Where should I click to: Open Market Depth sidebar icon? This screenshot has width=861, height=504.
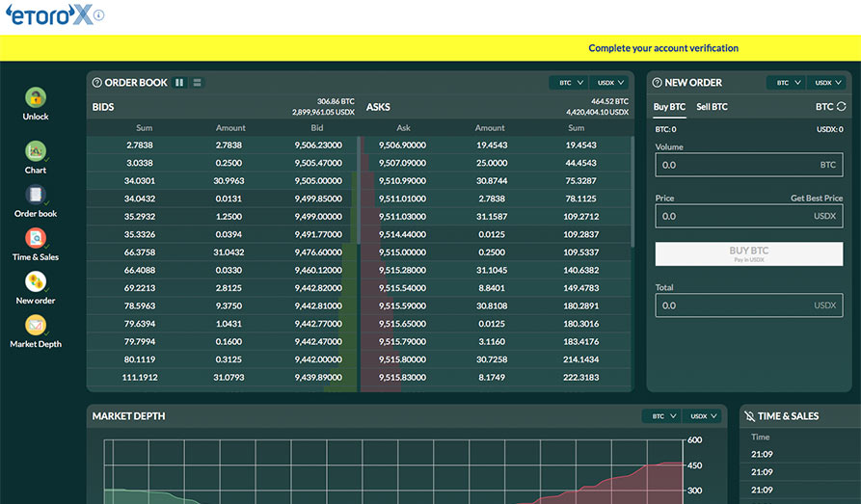pyautogui.click(x=35, y=325)
